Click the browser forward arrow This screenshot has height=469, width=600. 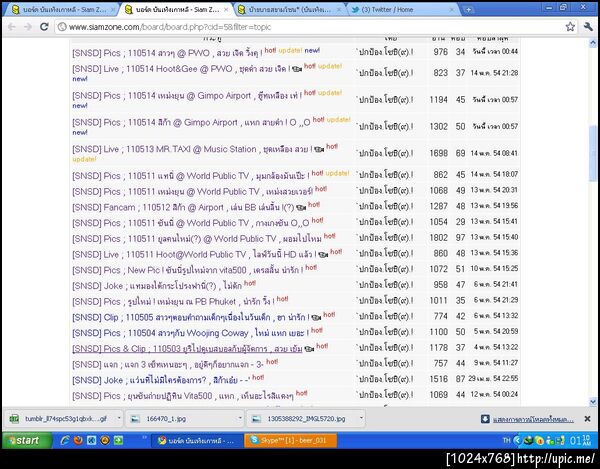(28, 27)
